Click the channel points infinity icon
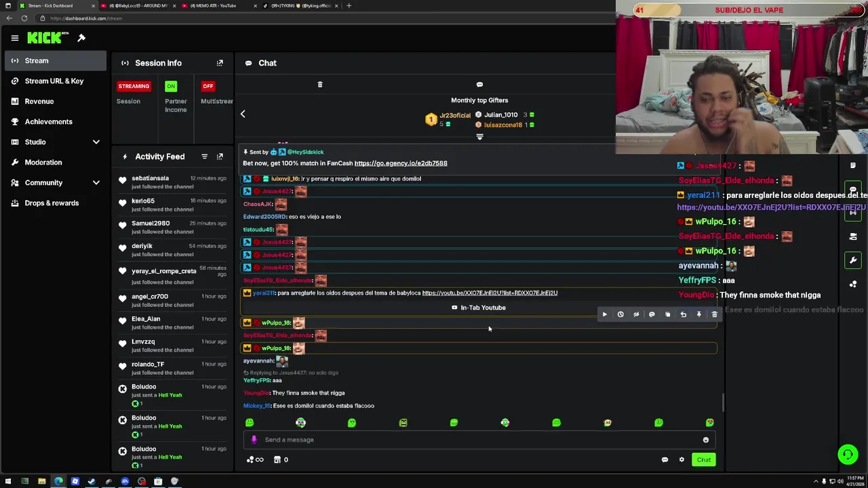This screenshot has height=488, width=868. point(255,460)
